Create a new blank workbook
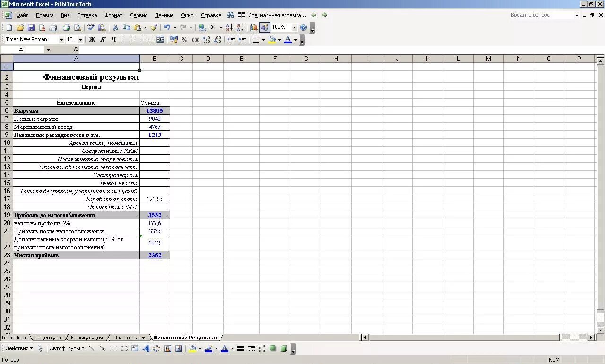The height and width of the screenshot is (364, 605). (x=9, y=27)
